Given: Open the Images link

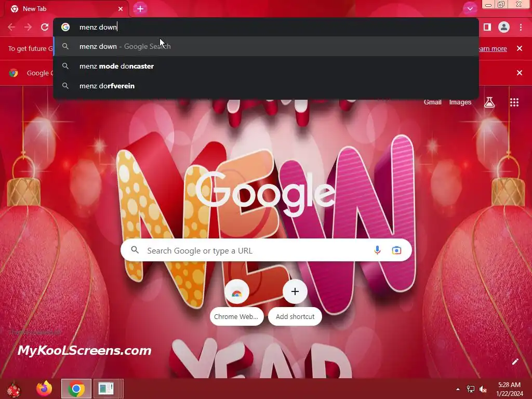Looking at the screenshot, I should [x=460, y=102].
